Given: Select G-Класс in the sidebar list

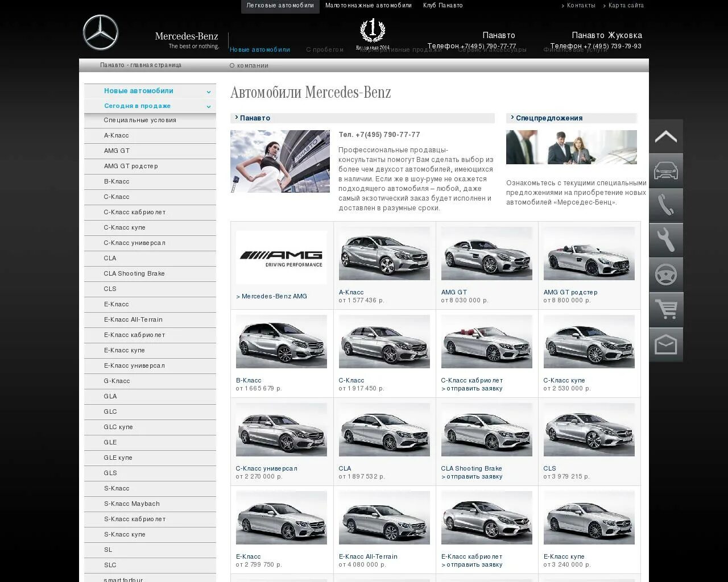Looking at the screenshot, I should pyautogui.click(x=150, y=381).
